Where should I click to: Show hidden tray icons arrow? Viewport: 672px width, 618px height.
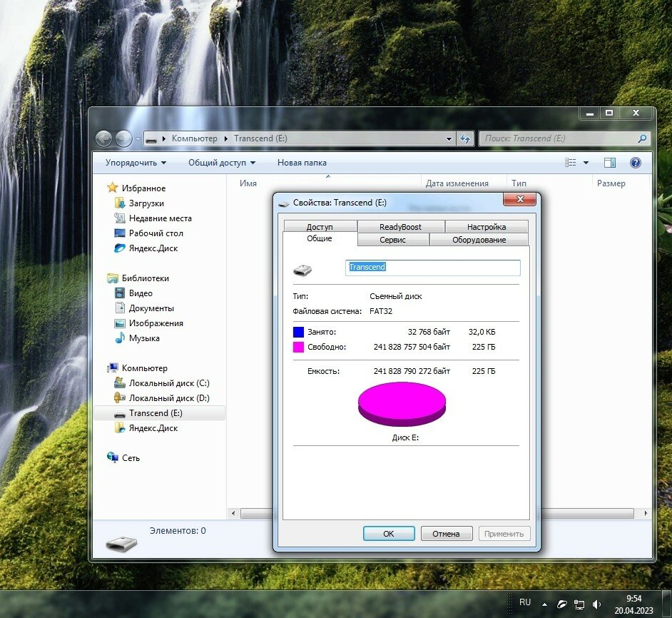point(545,604)
